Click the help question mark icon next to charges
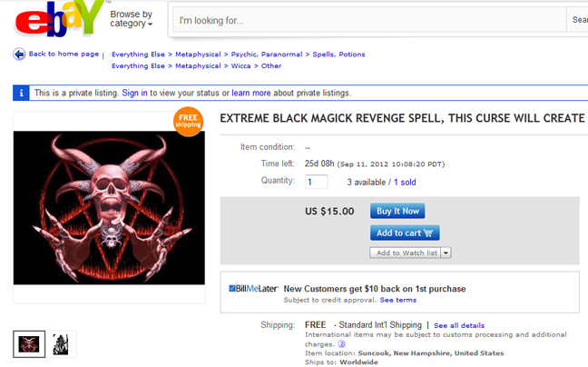The height and width of the screenshot is (367, 588). pos(341,343)
